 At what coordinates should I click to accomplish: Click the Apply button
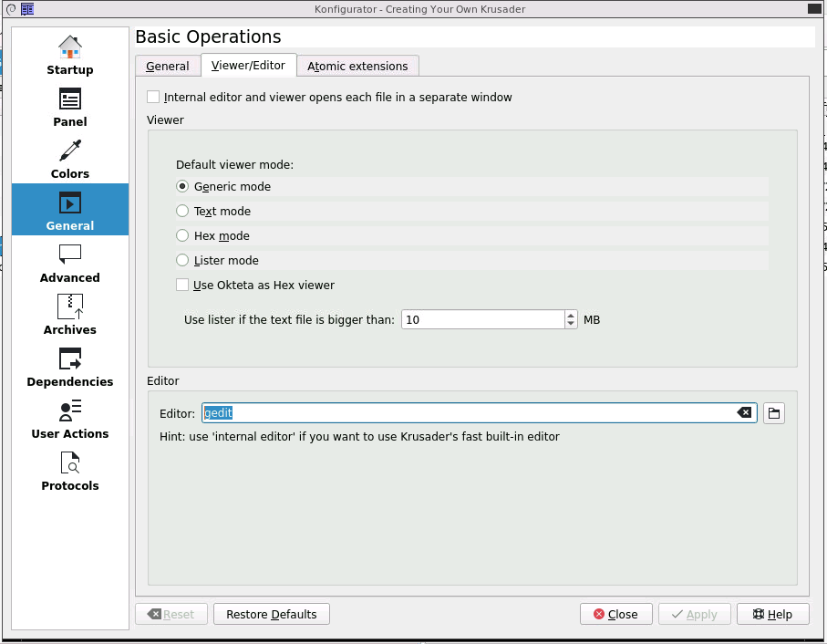click(695, 614)
